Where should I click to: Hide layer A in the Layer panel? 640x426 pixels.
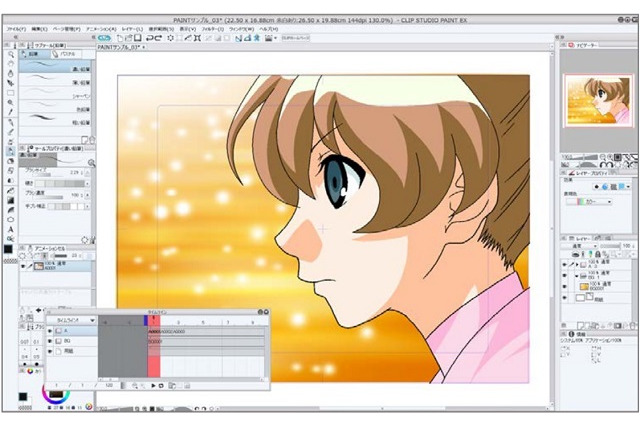tap(564, 264)
